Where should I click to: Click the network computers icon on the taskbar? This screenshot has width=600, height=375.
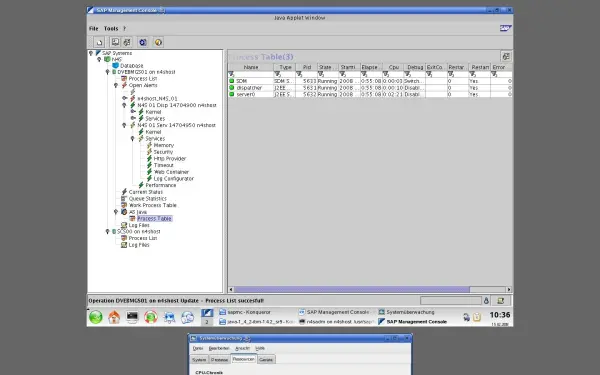coord(169,317)
